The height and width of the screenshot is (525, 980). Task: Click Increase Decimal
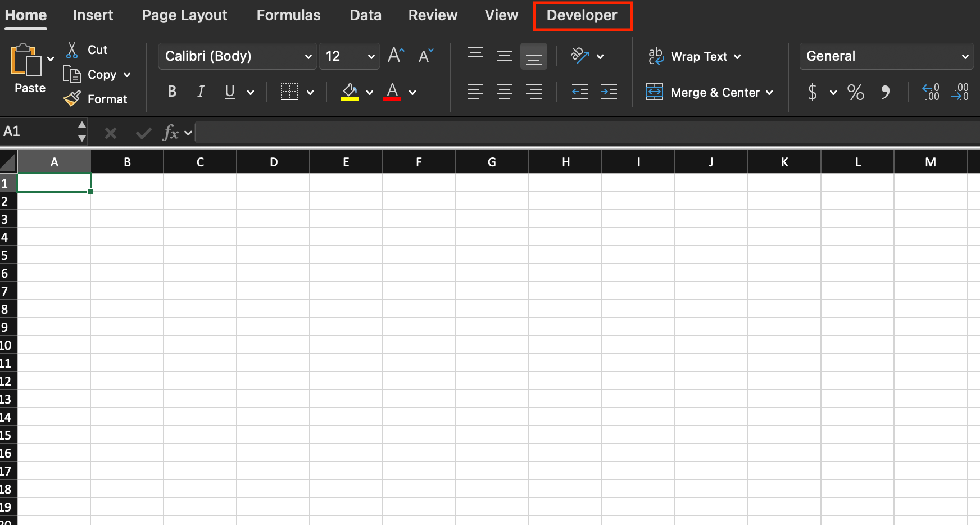click(x=931, y=92)
